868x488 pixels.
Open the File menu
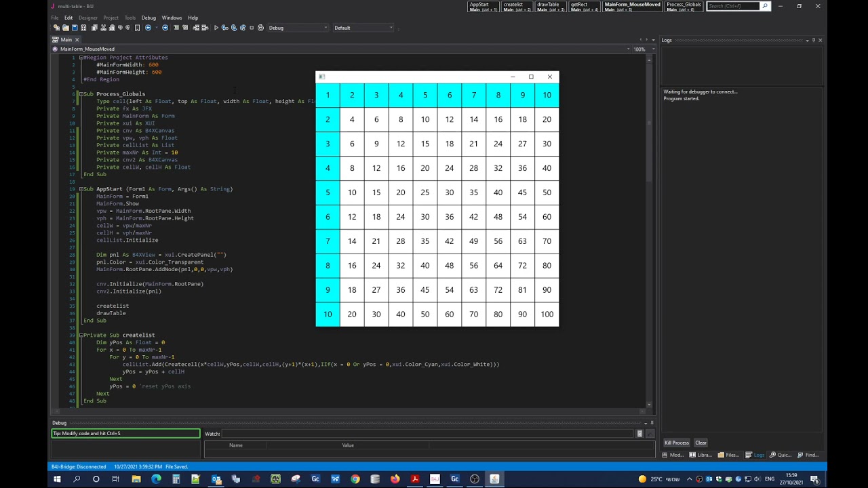tap(55, 18)
